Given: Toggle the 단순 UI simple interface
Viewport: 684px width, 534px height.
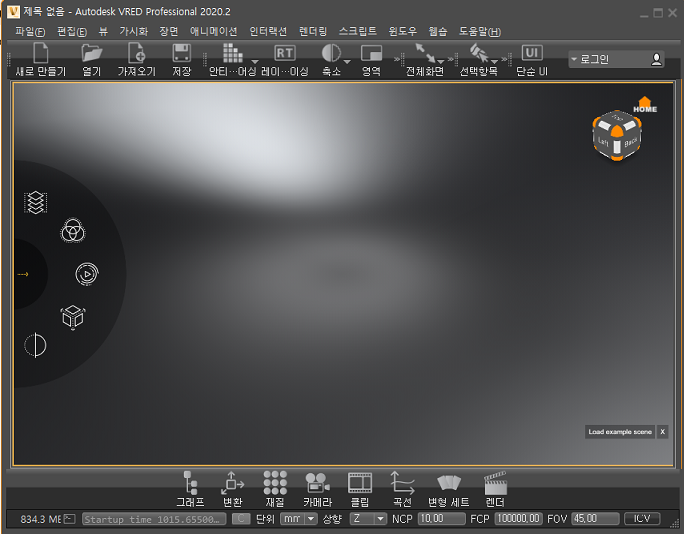Looking at the screenshot, I should point(532,53).
